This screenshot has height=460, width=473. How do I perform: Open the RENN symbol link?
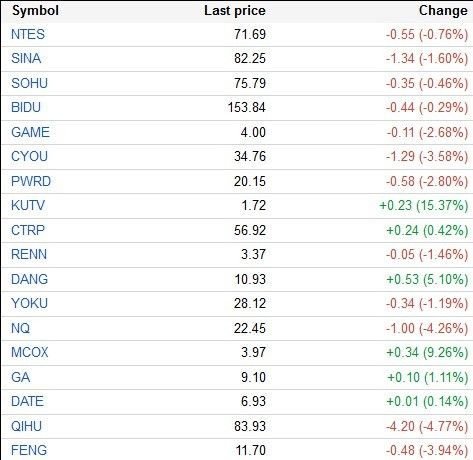pos(29,254)
